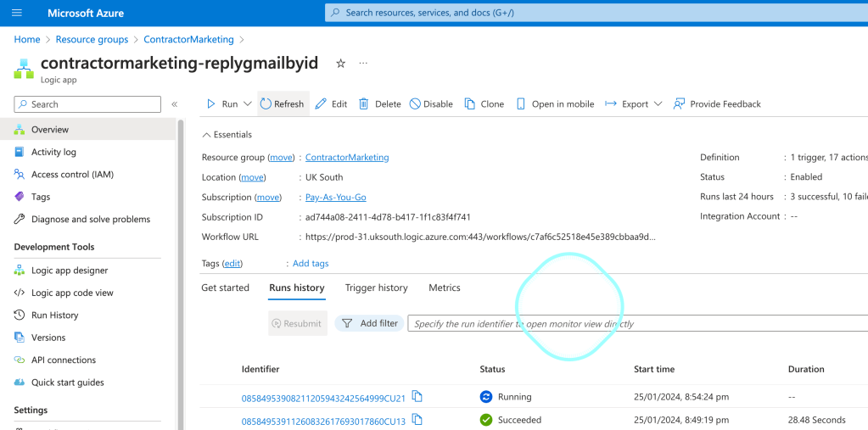This screenshot has width=868, height=430.
Task: Copy the identifier ending in CU13
Action: click(417, 420)
